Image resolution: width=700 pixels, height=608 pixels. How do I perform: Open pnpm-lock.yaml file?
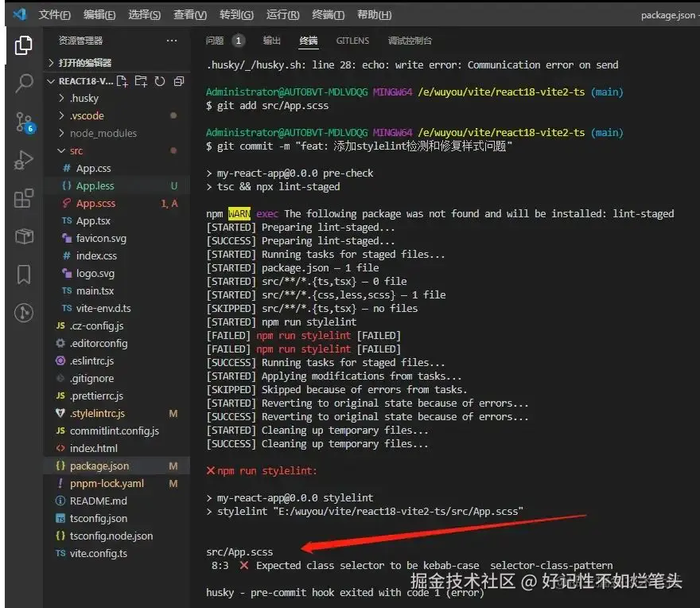click(x=117, y=483)
